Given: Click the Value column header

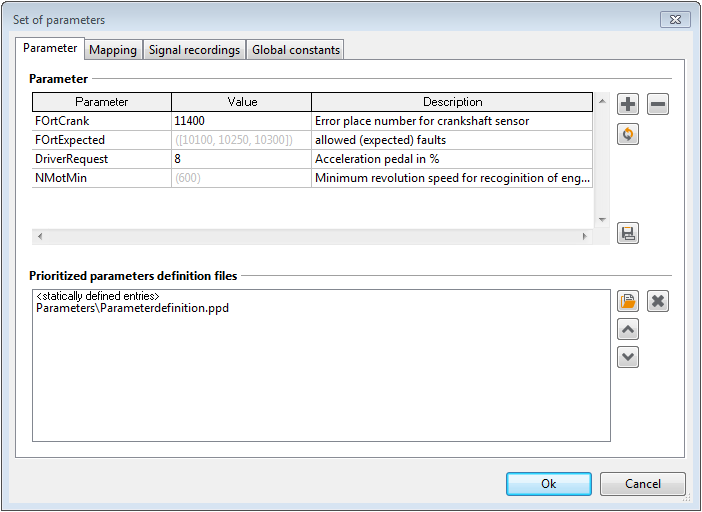Looking at the screenshot, I should (x=242, y=102).
